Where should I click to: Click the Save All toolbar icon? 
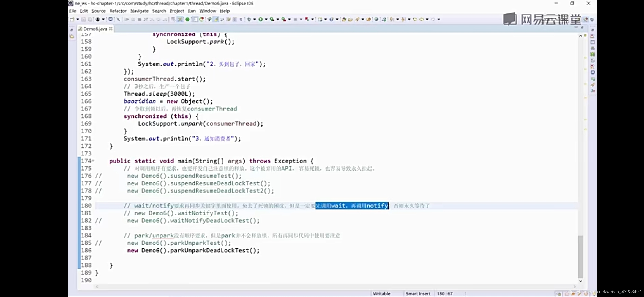click(x=90, y=19)
